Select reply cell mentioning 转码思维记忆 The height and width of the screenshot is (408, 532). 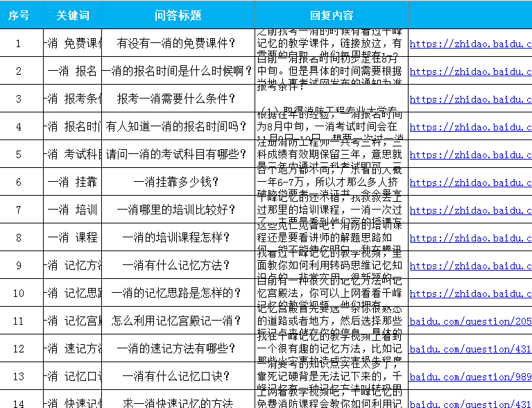(332, 265)
